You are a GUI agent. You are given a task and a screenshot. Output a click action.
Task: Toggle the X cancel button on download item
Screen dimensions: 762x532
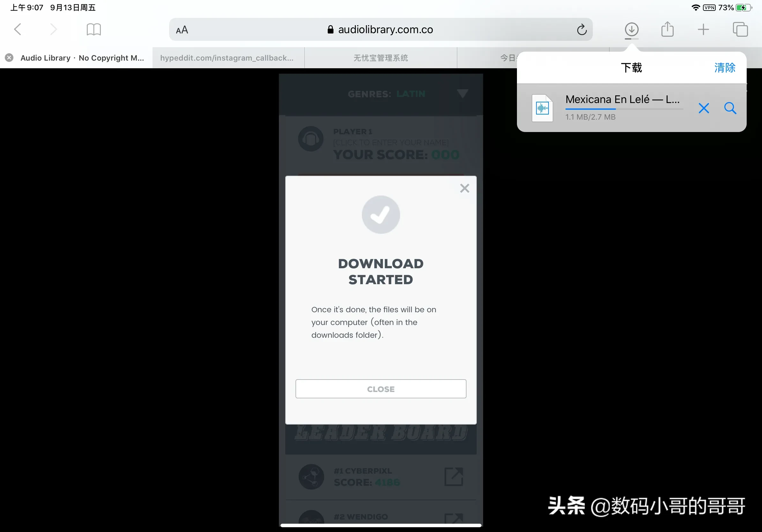coord(704,108)
